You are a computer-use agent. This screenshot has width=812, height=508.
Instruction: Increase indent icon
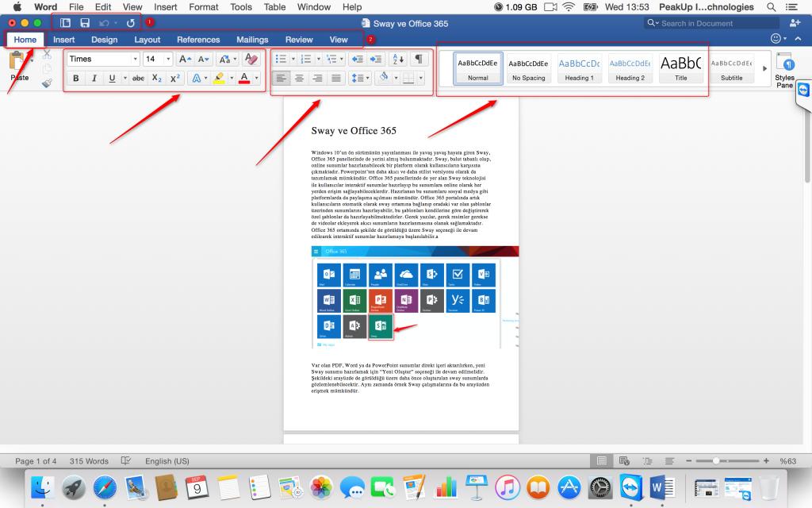(x=376, y=59)
